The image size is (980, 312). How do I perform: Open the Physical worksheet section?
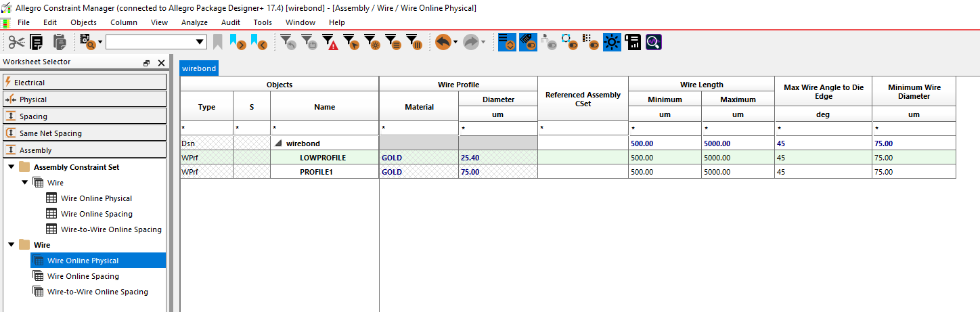(85, 99)
